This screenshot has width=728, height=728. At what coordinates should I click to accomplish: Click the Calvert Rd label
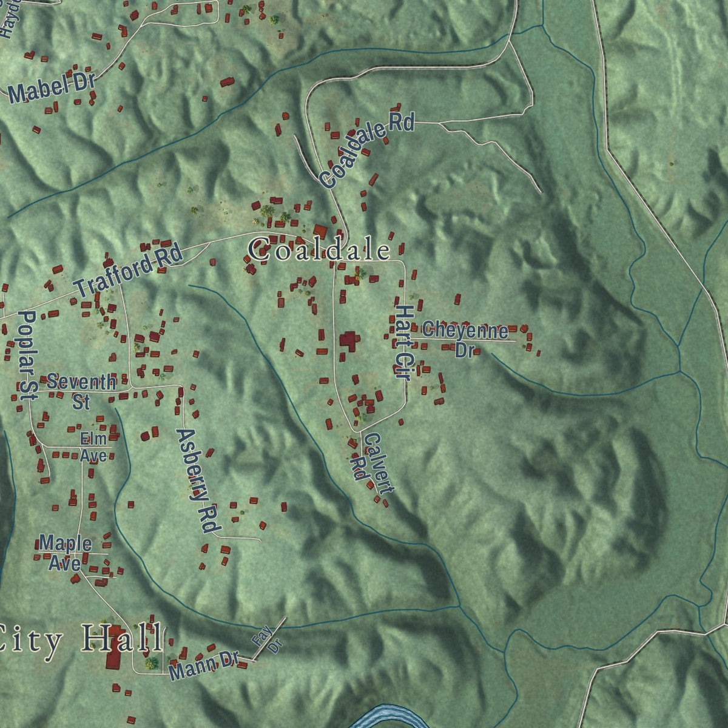[371, 463]
